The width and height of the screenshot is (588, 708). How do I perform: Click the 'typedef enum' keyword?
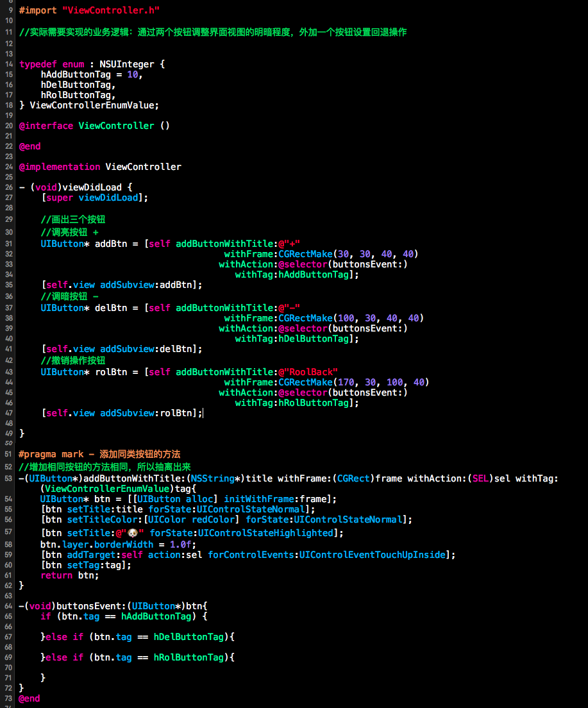[51, 64]
